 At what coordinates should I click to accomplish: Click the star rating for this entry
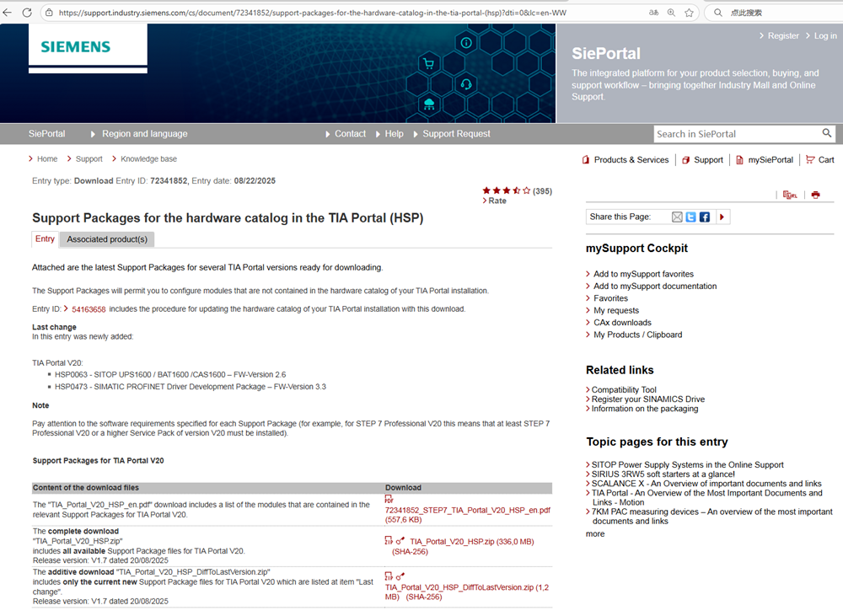click(506, 190)
